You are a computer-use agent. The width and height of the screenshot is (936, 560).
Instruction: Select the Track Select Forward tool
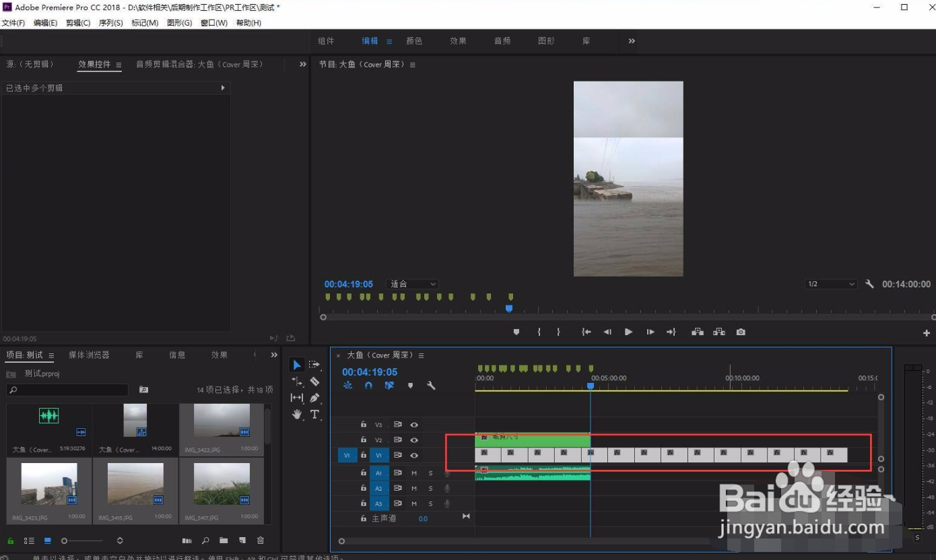(x=314, y=364)
